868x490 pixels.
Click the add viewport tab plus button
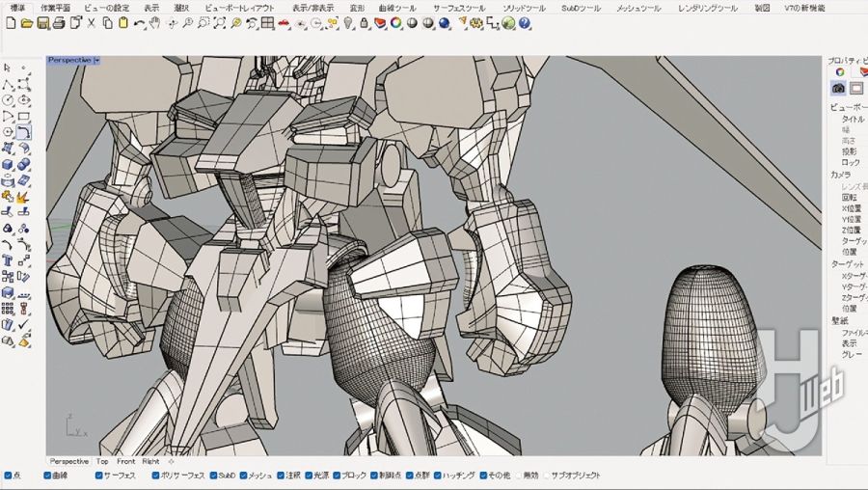(x=171, y=461)
